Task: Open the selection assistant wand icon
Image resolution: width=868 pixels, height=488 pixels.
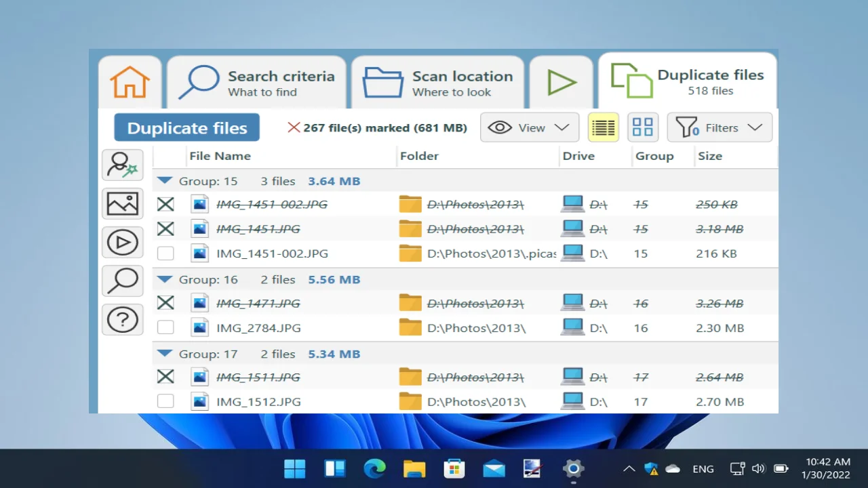Action: [x=123, y=165]
